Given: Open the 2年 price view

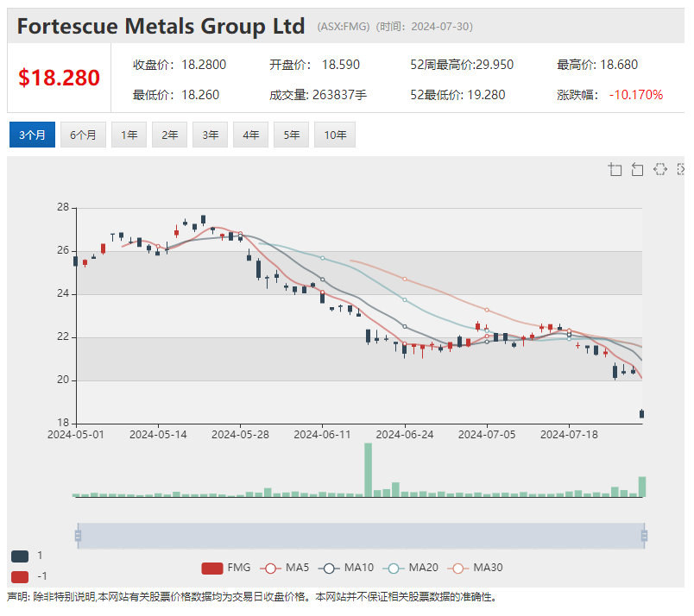Looking at the screenshot, I should pyautogui.click(x=169, y=135).
